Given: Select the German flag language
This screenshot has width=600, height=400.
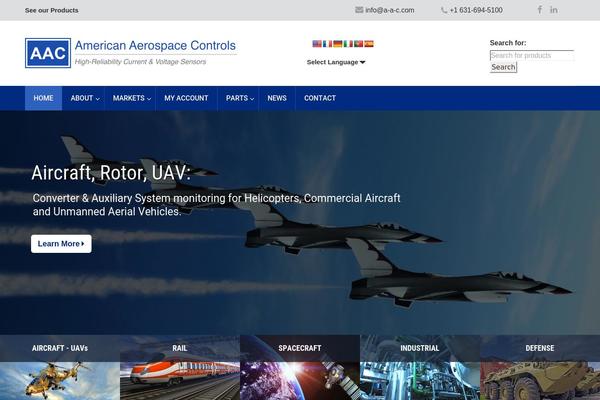Looking at the screenshot, I should pos(338,44).
